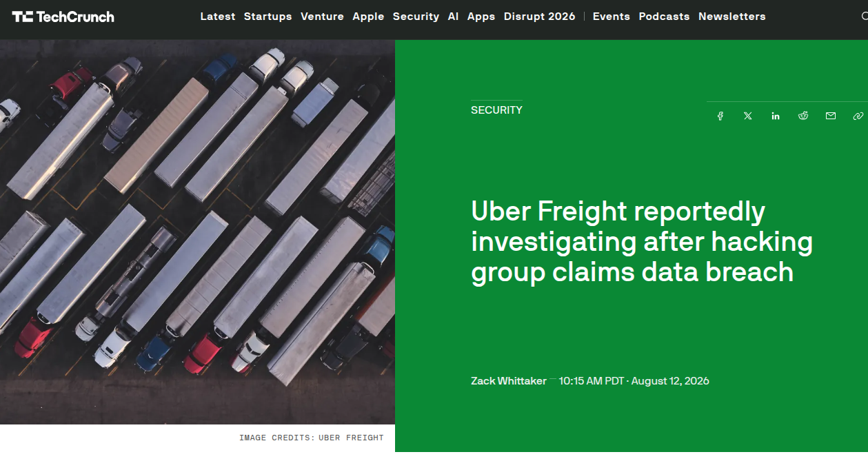Open Security in top navigation

pos(416,17)
